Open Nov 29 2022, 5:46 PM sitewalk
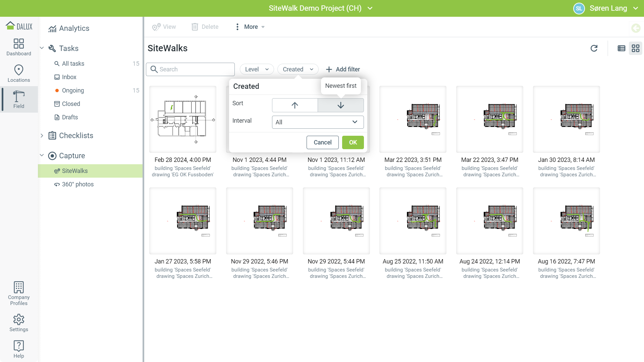Screen dimensions: 644x362 click(x=260, y=221)
